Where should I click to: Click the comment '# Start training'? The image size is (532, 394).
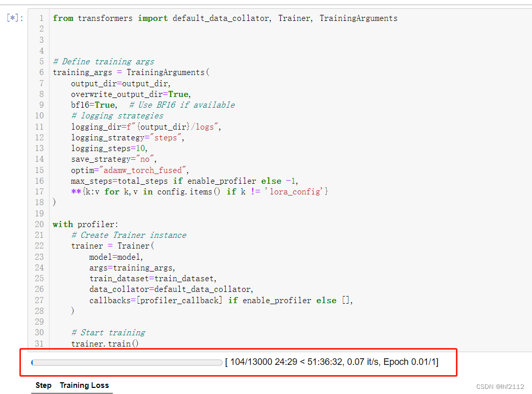click(x=108, y=333)
